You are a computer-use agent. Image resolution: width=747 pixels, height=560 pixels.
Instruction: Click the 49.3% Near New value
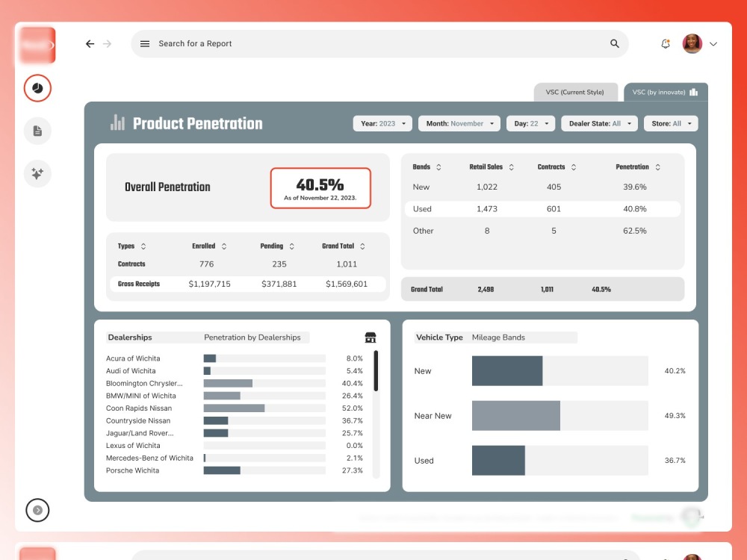675,416
